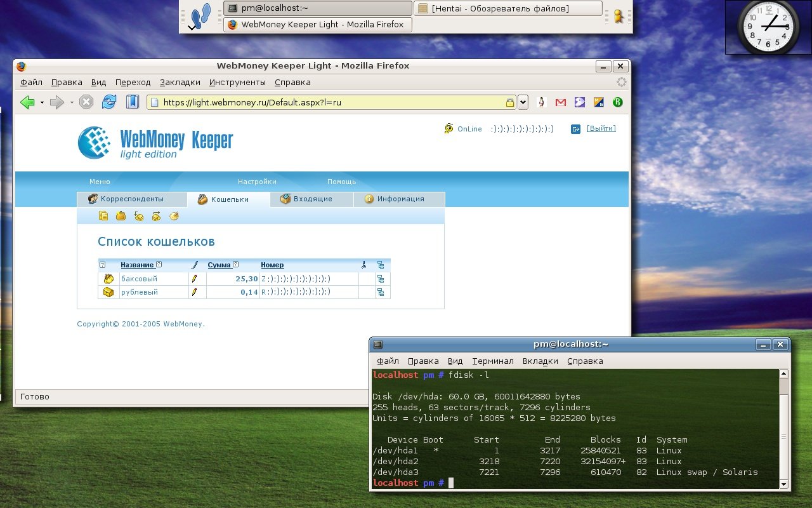This screenshot has height=508, width=812.
Task: Open the Forward history dropdown arrow
Action: [x=72, y=102]
